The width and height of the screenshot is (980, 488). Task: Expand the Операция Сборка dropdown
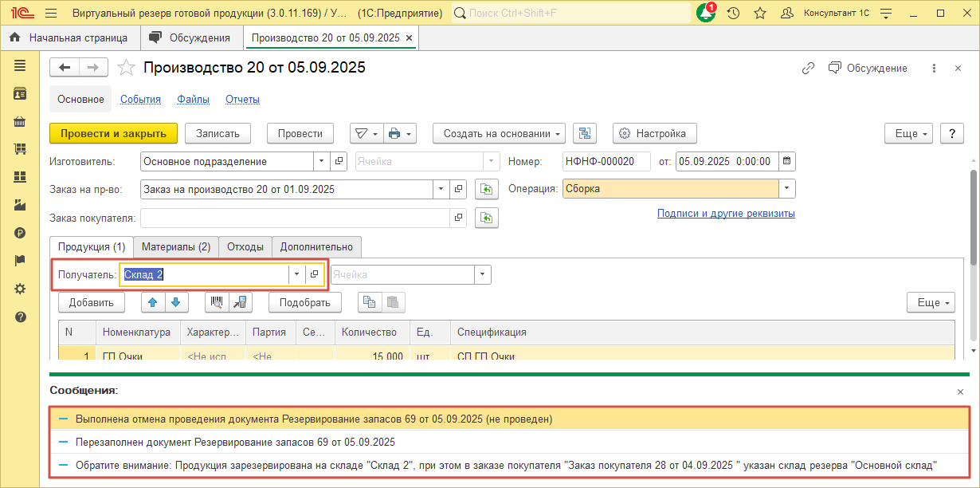(786, 189)
